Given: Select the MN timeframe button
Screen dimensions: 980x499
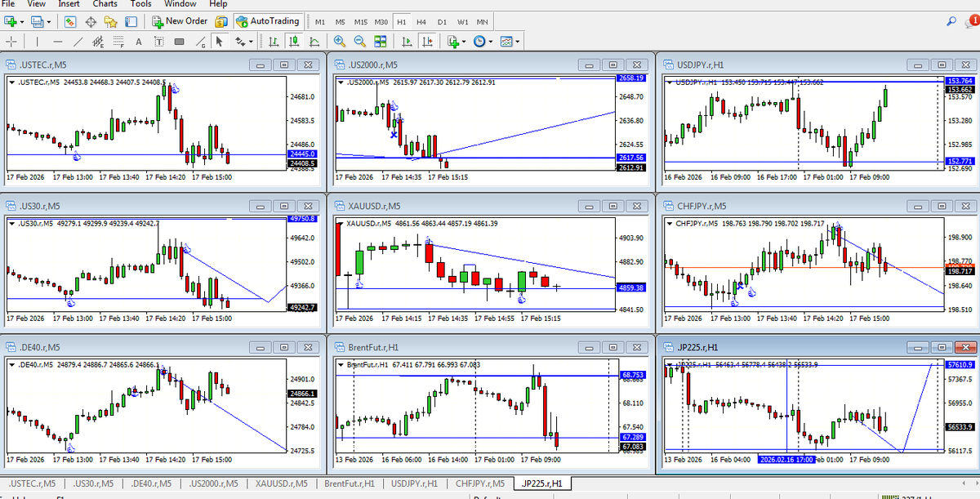Looking at the screenshot, I should click(x=483, y=21).
